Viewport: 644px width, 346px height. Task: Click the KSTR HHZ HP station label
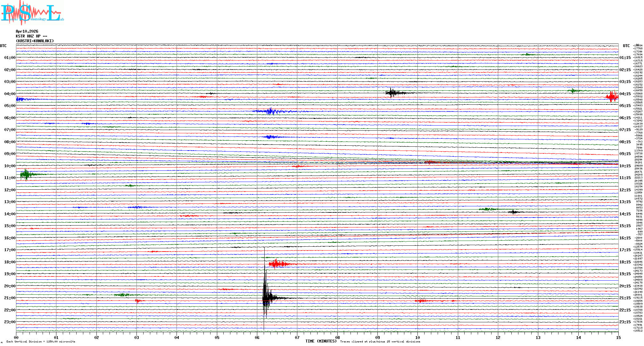pyautogui.click(x=31, y=36)
